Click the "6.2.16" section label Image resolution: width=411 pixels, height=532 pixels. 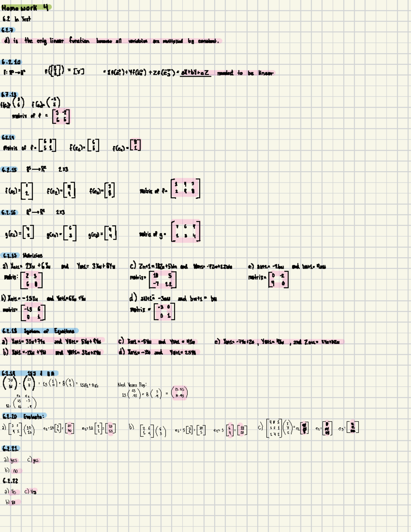[x=9, y=212]
